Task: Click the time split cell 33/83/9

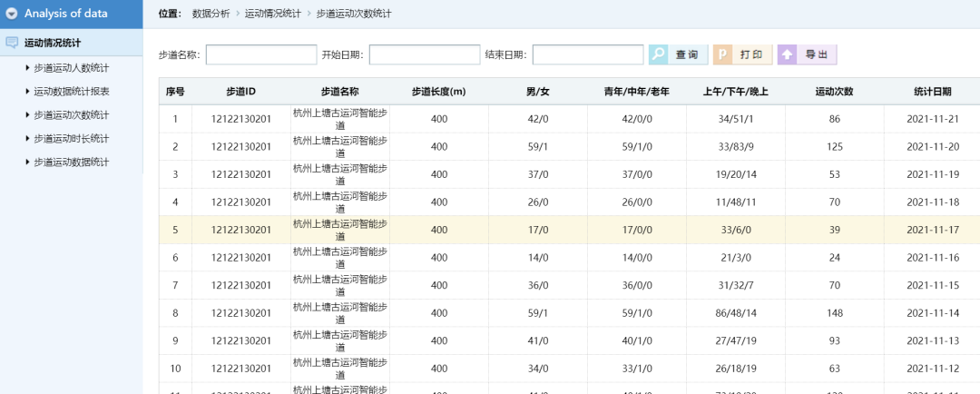Action: [x=736, y=147]
